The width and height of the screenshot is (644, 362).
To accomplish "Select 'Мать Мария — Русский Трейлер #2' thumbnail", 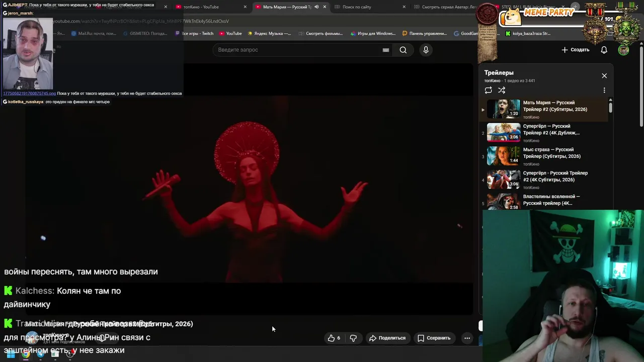I will click(504, 109).
